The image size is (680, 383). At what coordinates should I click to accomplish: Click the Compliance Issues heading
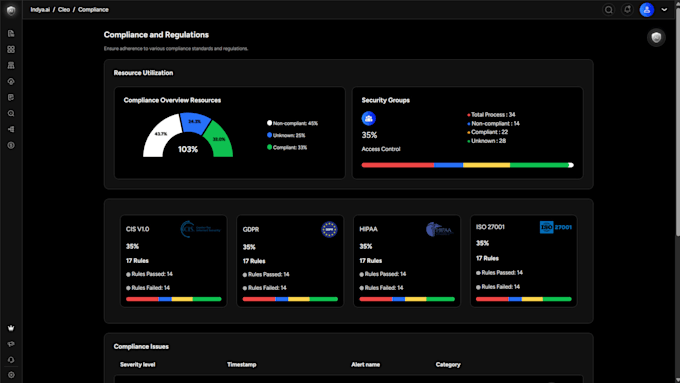(141, 346)
